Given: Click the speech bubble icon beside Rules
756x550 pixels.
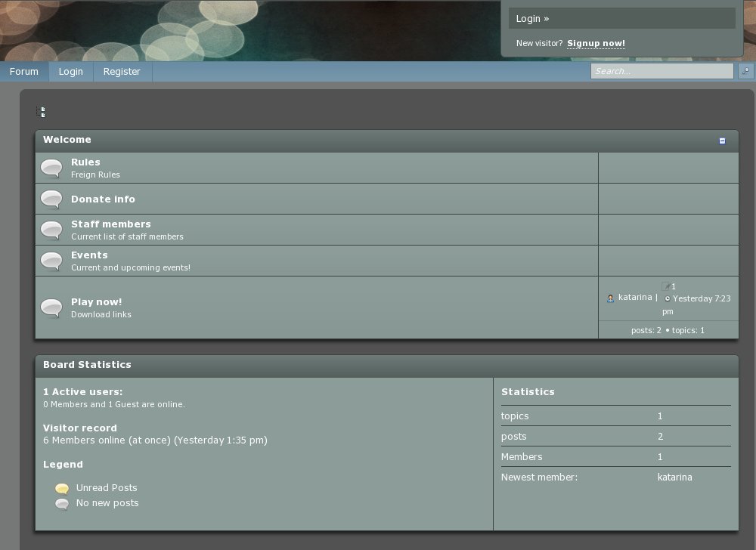Looking at the screenshot, I should click(51, 168).
